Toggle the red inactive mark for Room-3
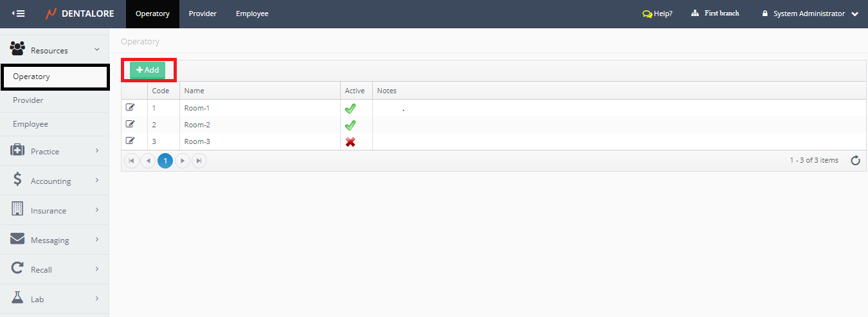 [350, 141]
